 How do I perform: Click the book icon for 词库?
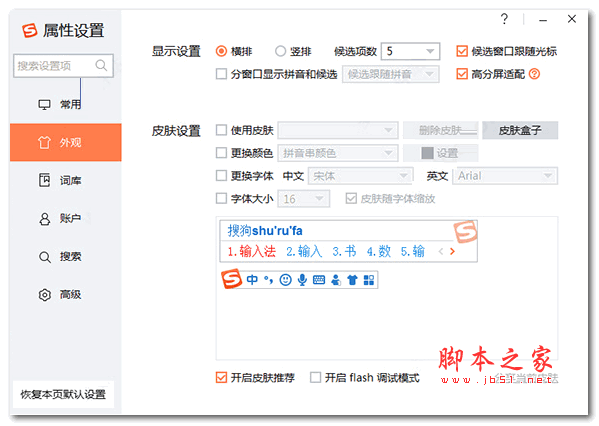[x=44, y=180]
